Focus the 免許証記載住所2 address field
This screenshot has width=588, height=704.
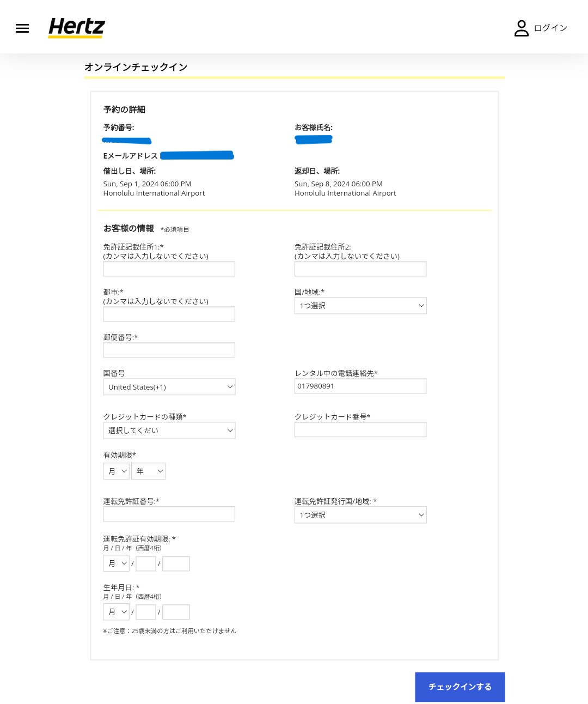click(x=360, y=269)
